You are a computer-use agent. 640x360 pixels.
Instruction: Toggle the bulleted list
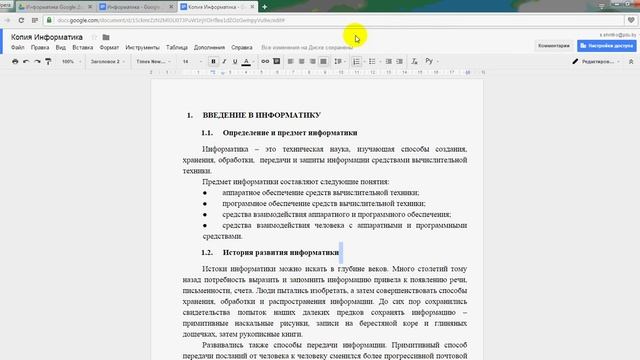click(372, 62)
